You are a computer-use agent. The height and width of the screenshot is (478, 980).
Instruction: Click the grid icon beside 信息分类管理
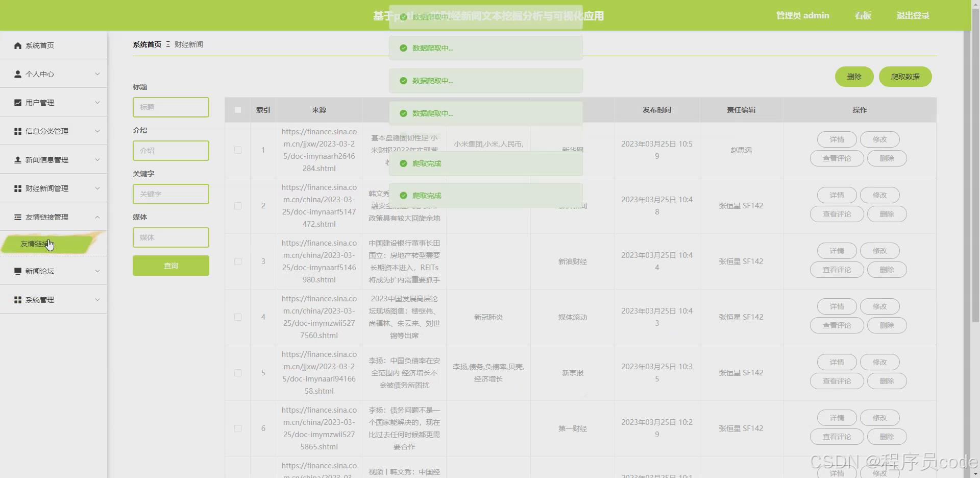click(x=18, y=131)
